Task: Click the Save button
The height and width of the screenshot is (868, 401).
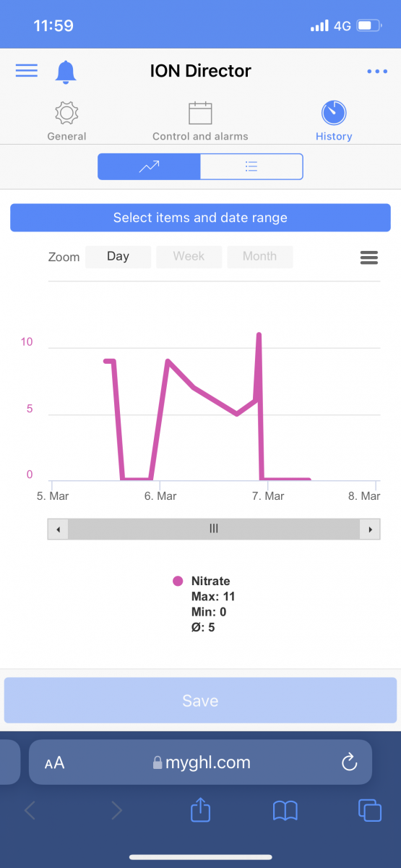Action: pos(200,700)
